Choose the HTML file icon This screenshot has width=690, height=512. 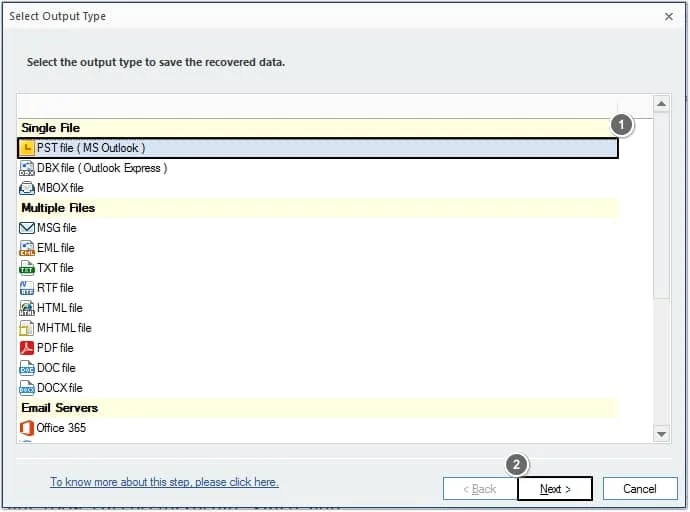click(x=27, y=308)
